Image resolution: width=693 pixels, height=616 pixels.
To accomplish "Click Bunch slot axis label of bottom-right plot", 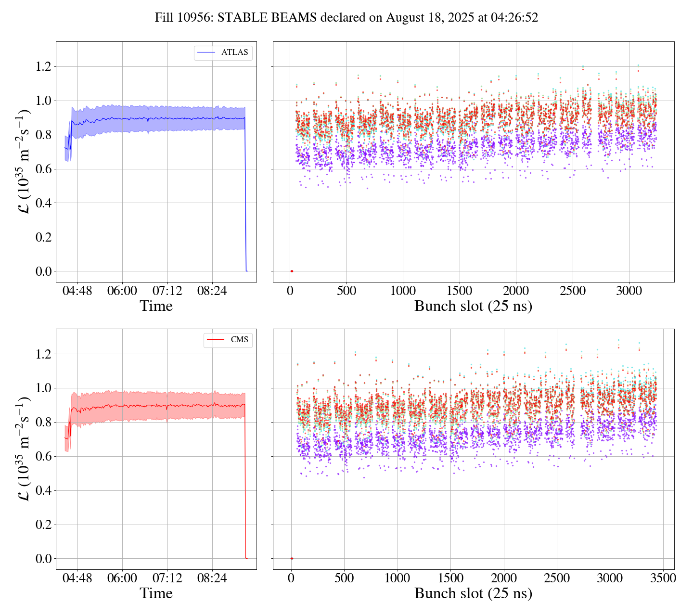I will (473, 593).
